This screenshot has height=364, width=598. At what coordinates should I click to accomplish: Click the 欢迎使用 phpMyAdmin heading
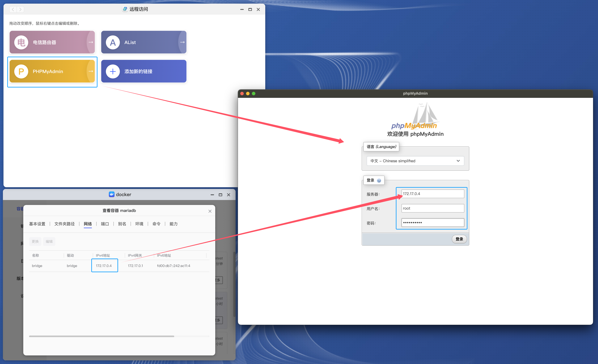pos(415,134)
